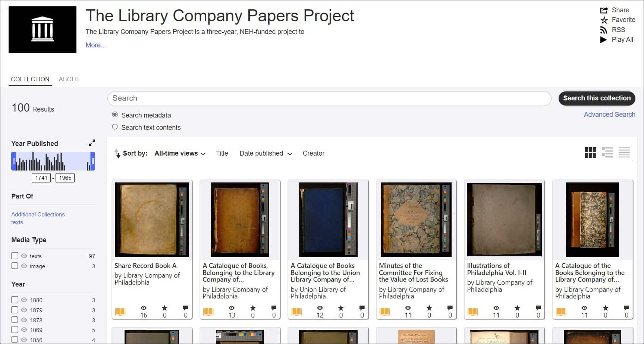Share the collection
The width and height of the screenshot is (644, 344).
click(604, 10)
